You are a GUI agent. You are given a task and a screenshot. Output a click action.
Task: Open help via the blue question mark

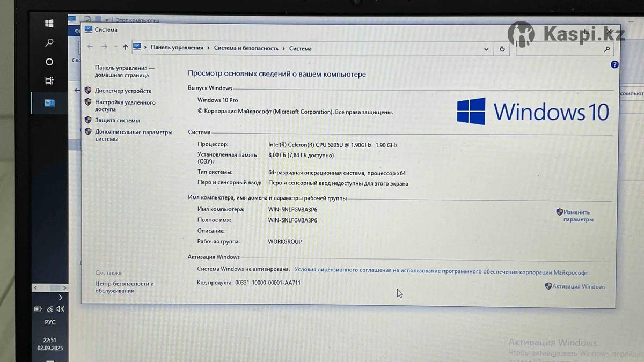pyautogui.click(x=614, y=64)
